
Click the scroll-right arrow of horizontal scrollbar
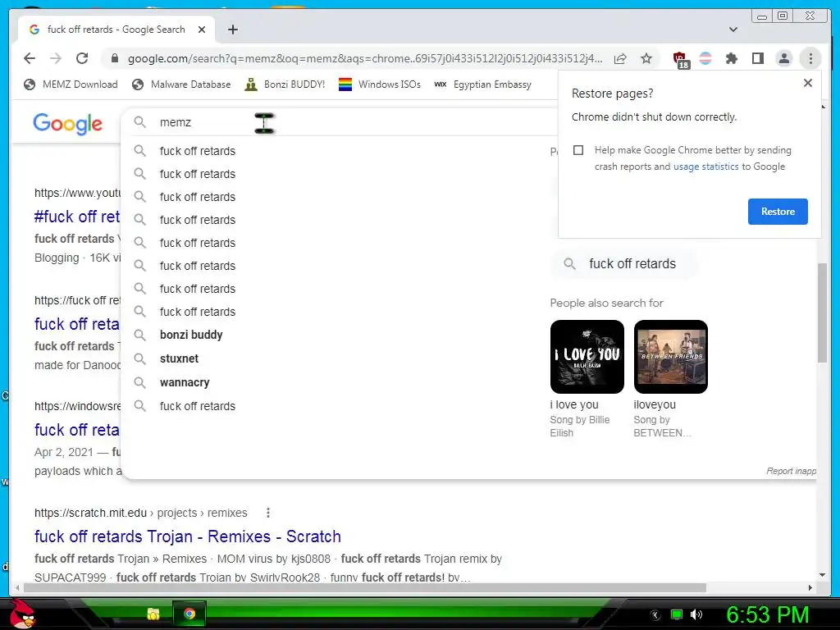tap(810, 587)
